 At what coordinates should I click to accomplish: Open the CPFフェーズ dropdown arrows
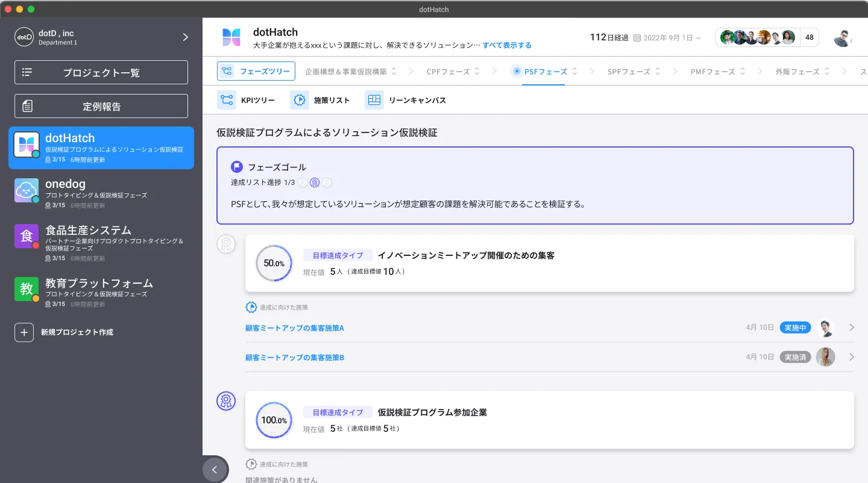[x=477, y=71]
